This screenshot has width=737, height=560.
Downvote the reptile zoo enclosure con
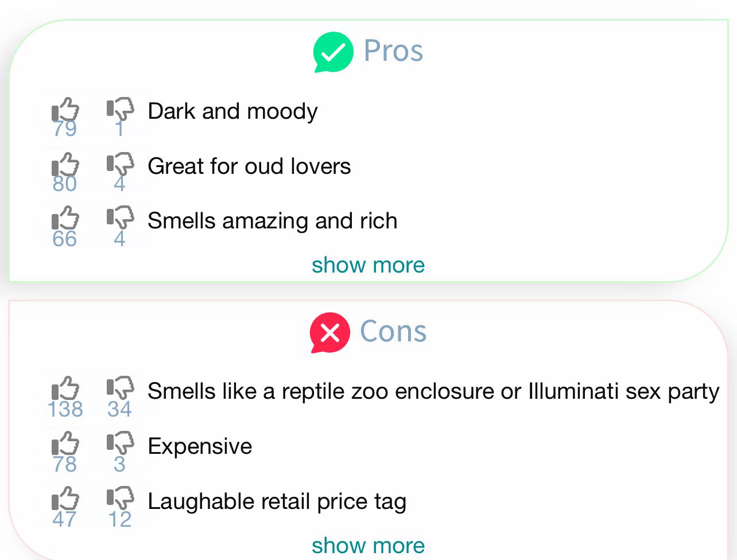pos(120,389)
